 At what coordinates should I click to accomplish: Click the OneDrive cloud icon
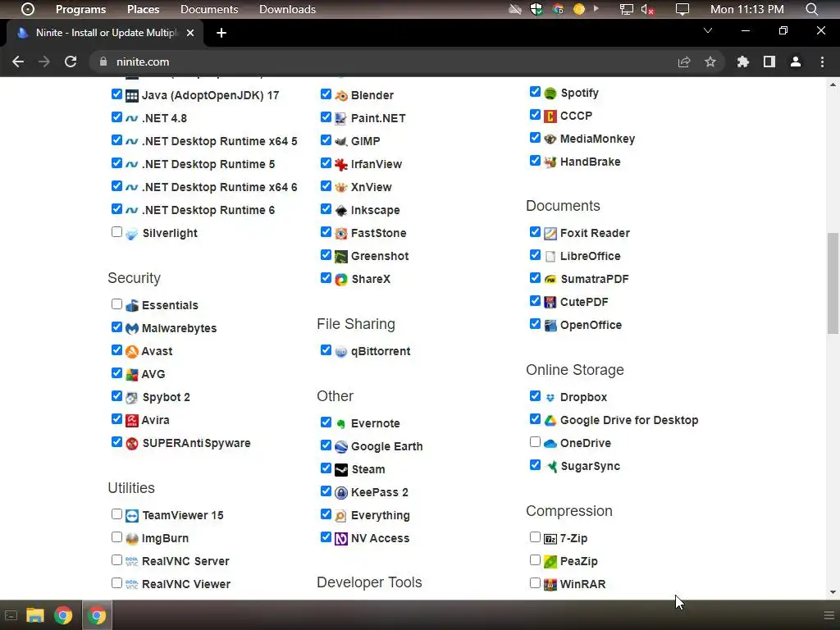(x=550, y=444)
